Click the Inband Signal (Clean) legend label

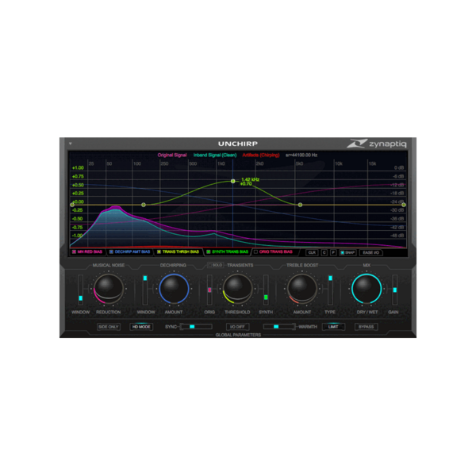[215, 155]
